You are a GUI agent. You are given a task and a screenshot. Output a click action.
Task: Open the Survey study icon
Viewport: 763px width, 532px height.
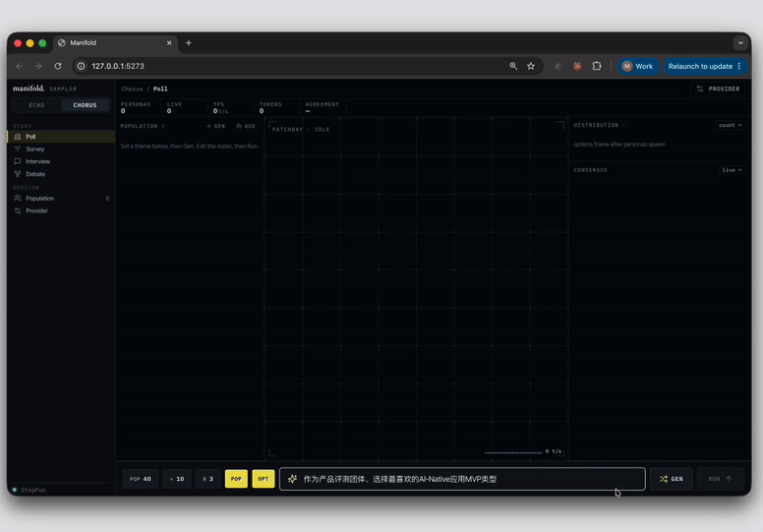click(18, 148)
